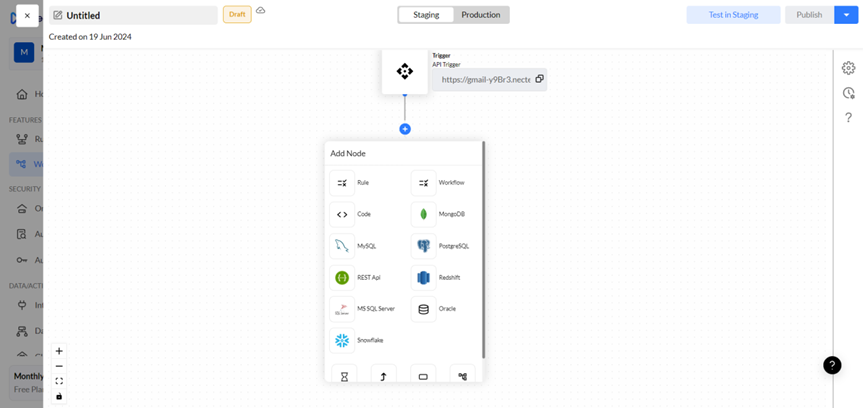Edit the Untitled workflow name field

coord(133,15)
